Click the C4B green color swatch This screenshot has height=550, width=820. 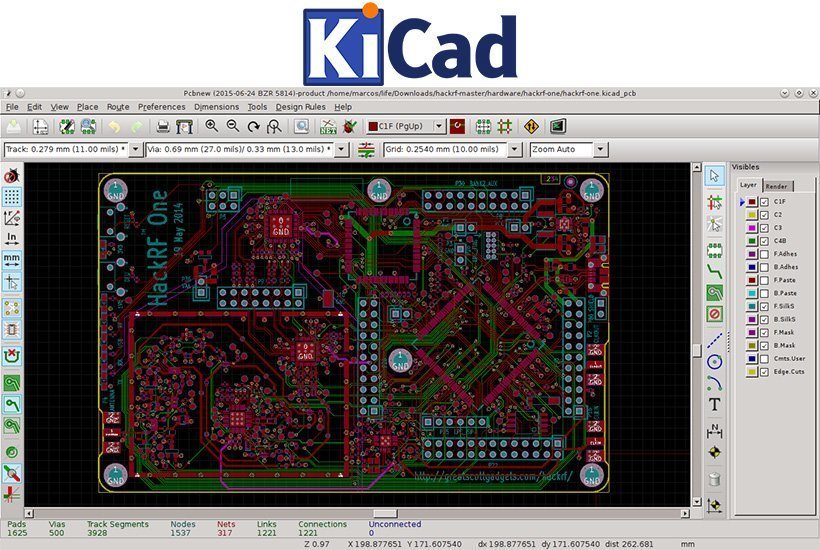(x=752, y=241)
